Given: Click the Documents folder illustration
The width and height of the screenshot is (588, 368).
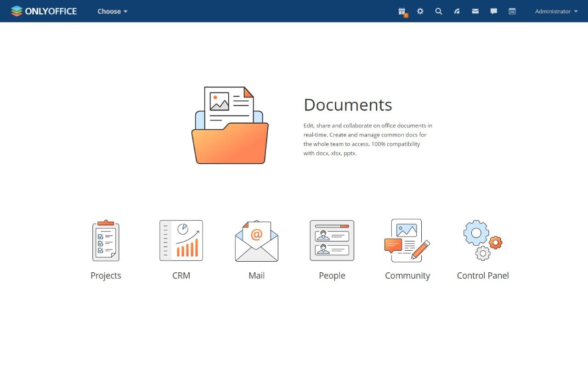Looking at the screenshot, I should (230, 124).
